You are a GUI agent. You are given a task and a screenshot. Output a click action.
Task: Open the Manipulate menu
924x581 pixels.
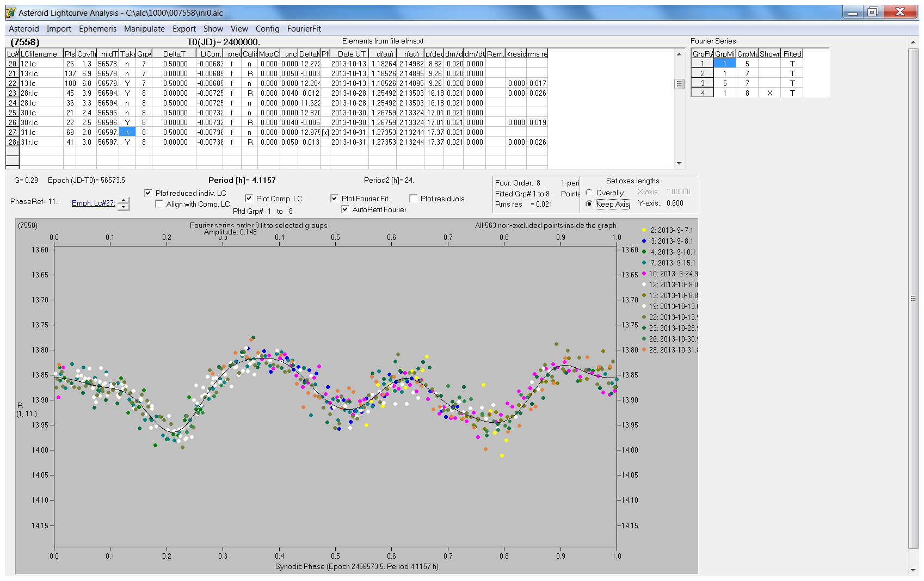[144, 29]
